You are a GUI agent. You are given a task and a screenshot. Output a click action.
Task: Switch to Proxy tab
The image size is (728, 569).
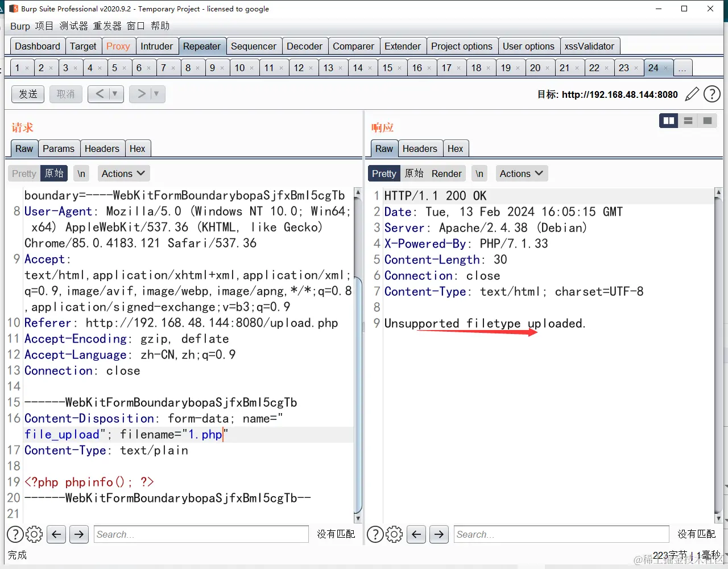118,47
